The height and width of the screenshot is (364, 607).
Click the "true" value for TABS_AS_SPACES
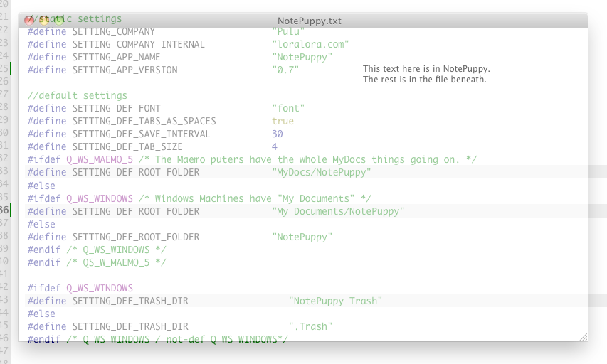pyautogui.click(x=283, y=121)
